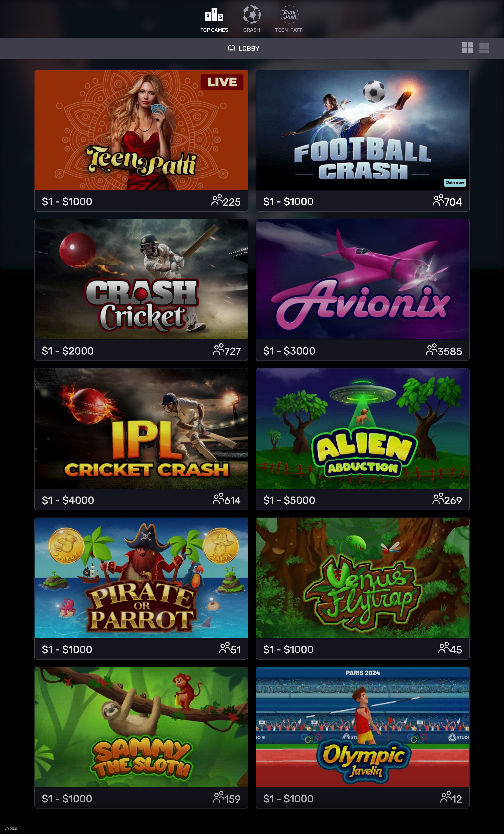Screen dimensions: 504x834
Task: Launch Olympic Javelin game
Action: 363,727
